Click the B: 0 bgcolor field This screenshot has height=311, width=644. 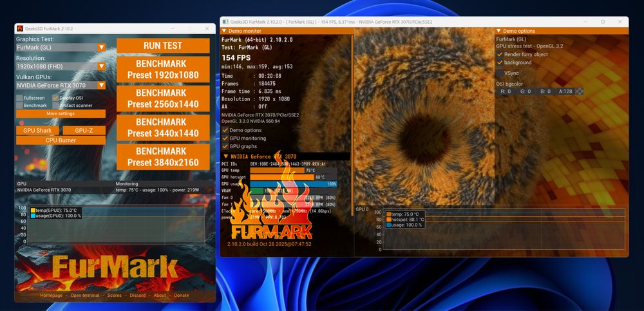pyautogui.click(x=546, y=91)
